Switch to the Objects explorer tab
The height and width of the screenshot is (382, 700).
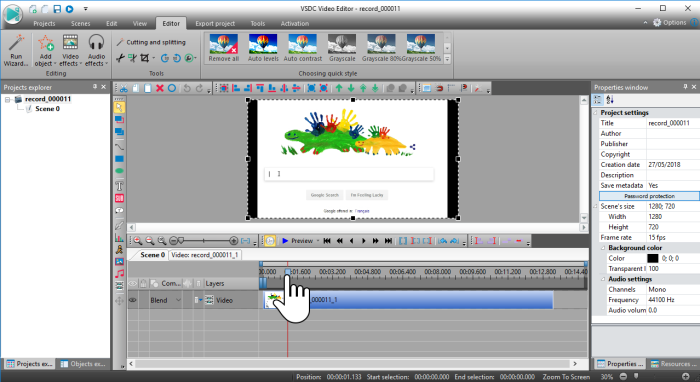pyautogui.click(x=83, y=364)
